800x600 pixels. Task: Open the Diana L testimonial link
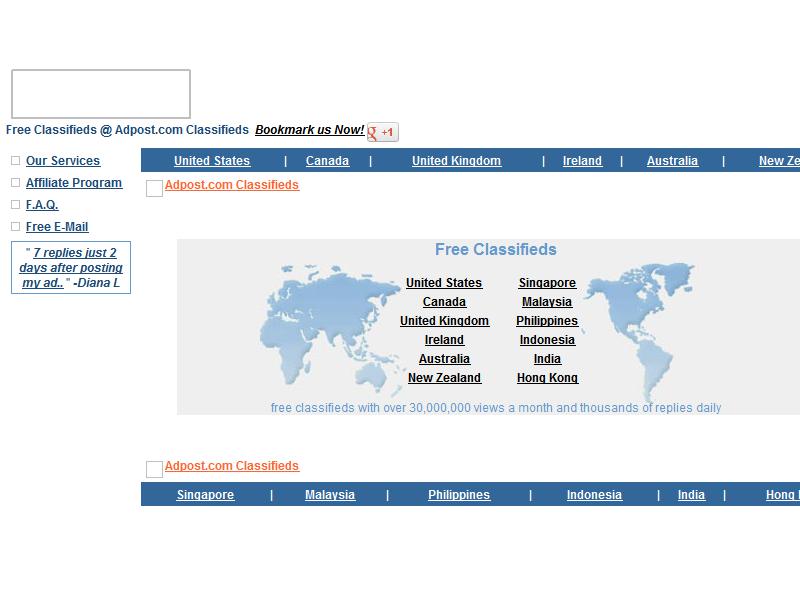(71, 267)
